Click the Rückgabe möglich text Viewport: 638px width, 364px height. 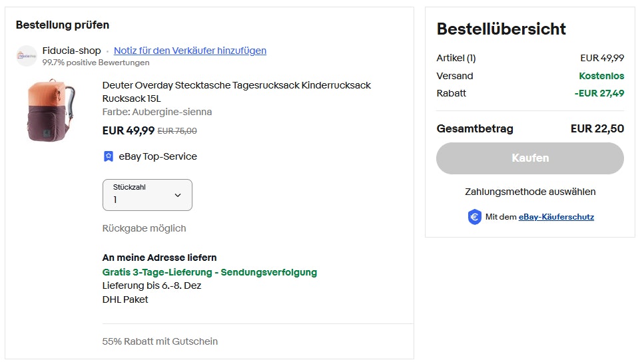pyautogui.click(x=145, y=228)
